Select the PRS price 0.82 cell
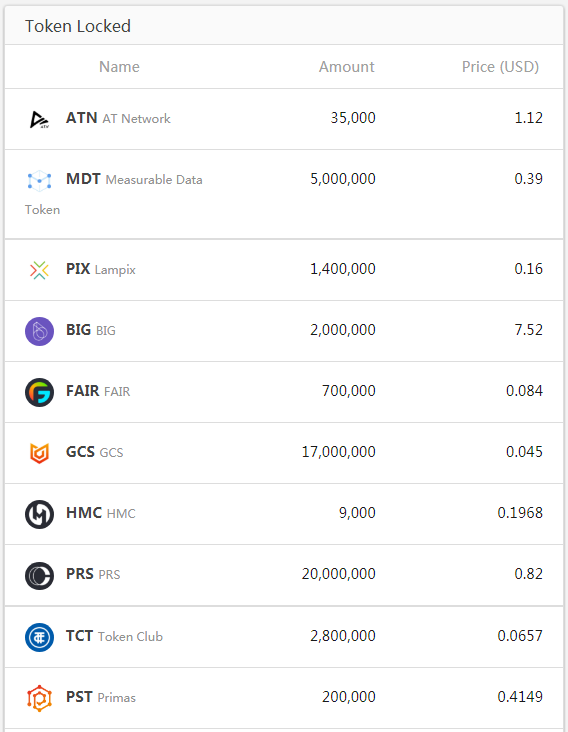The image size is (568, 732). [528, 574]
